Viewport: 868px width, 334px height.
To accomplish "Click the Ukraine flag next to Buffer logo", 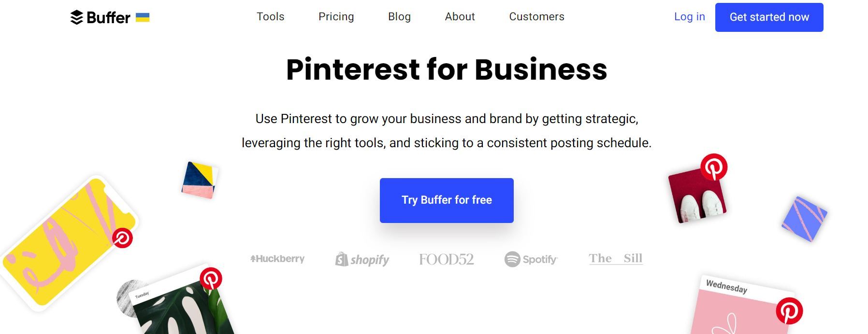I will click(143, 17).
